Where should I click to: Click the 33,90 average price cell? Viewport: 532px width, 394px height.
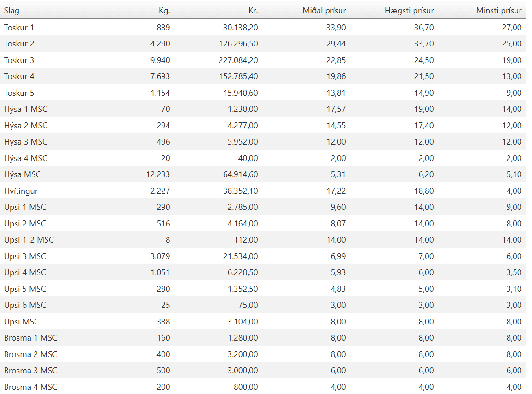click(x=336, y=28)
